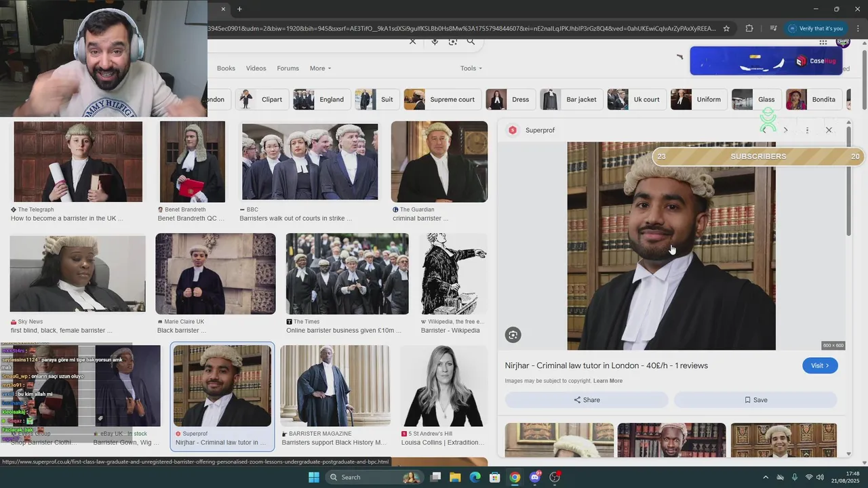Open The Telegraph barrister image result

click(x=78, y=161)
